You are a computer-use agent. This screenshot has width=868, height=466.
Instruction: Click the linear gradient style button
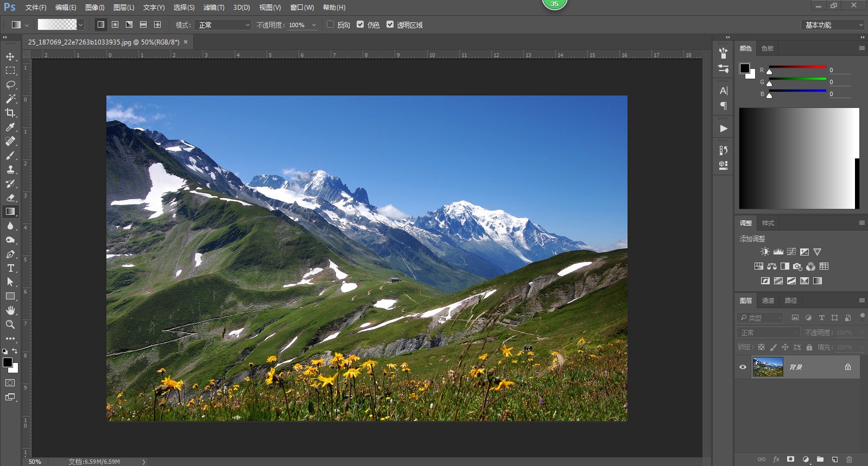[101, 24]
